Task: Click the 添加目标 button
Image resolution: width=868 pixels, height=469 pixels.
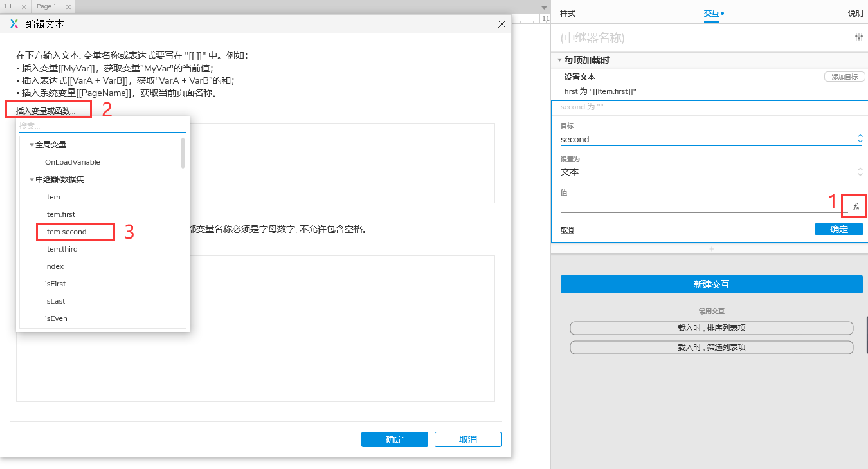Action: coord(844,77)
